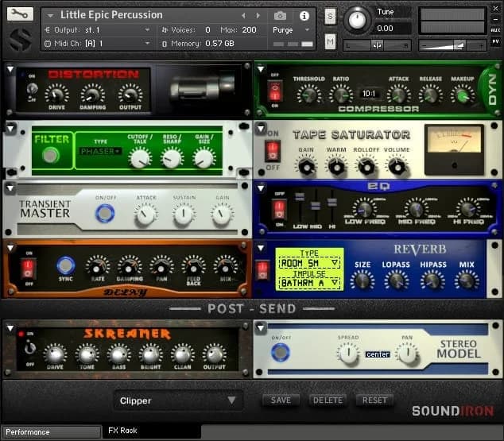Toggle the EQ red power switch
The image size is (504, 441).
pos(279,210)
